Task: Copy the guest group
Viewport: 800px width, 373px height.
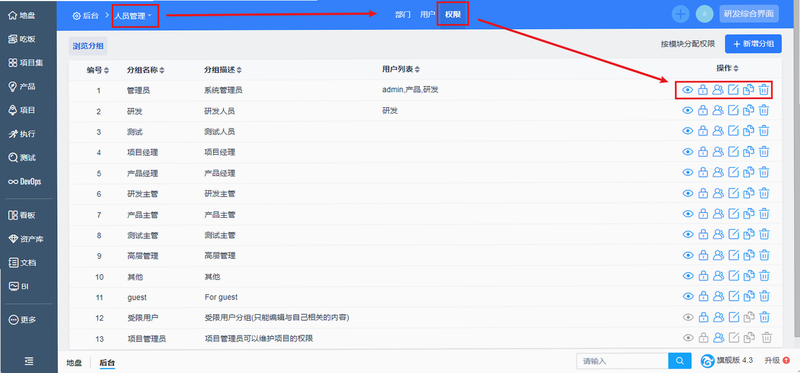Action: click(748, 296)
